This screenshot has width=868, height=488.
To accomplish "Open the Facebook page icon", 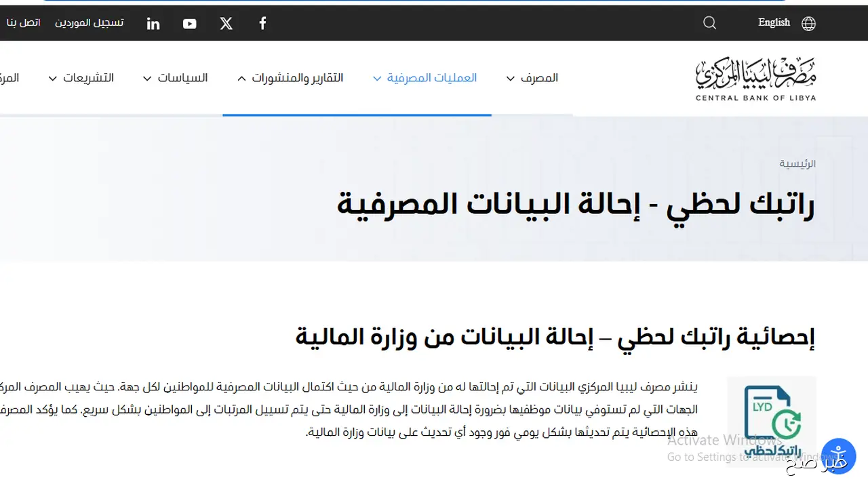I will pyautogui.click(x=262, y=23).
